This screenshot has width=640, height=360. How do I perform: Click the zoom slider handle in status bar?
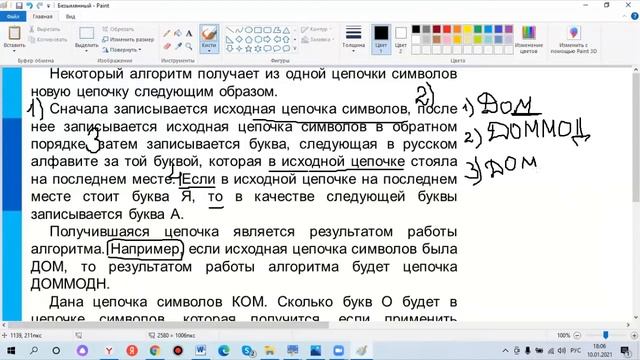(x=605, y=335)
